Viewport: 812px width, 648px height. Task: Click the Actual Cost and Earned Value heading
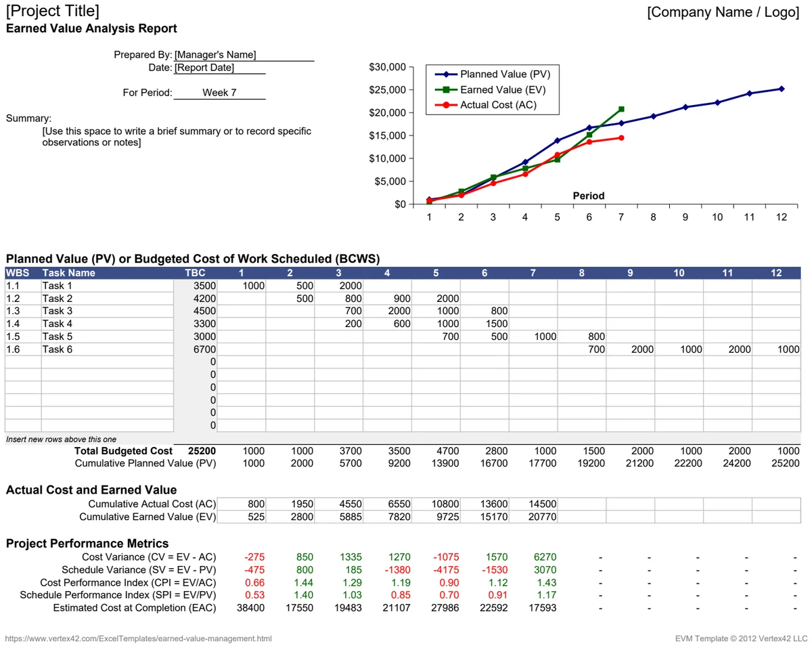click(x=91, y=490)
